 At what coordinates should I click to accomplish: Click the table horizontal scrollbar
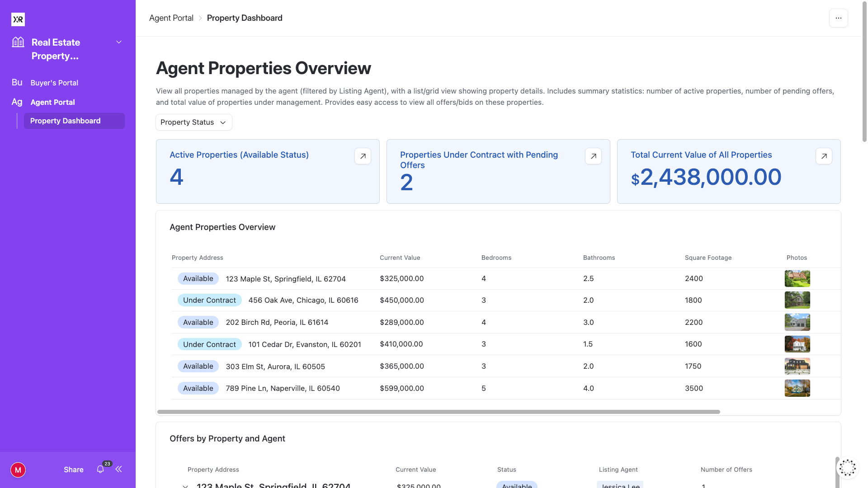[x=439, y=412]
